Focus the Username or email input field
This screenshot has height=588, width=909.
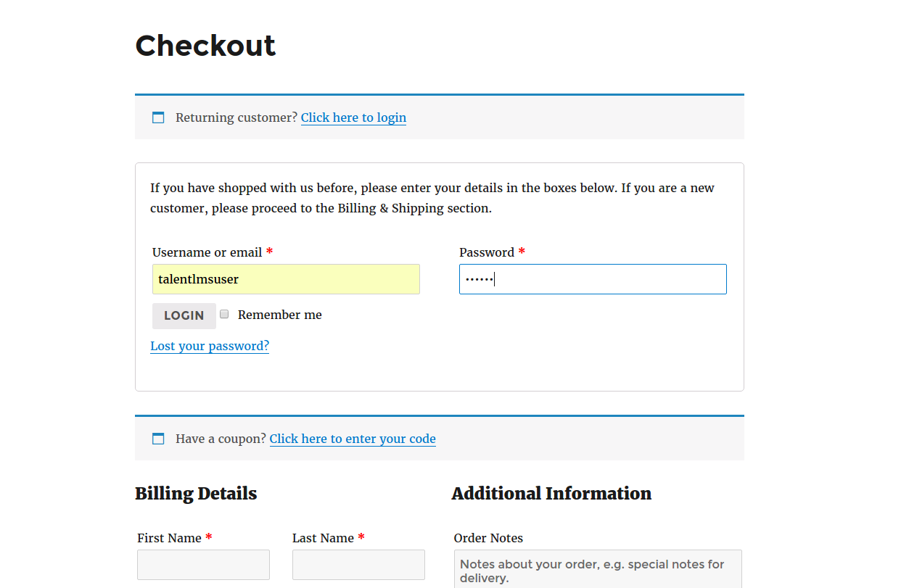(x=286, y=279)
